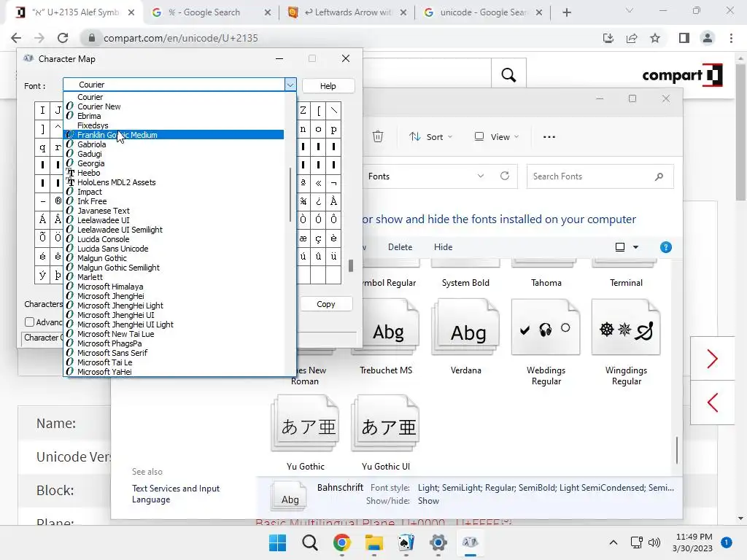Select the Verdana font thumbnail
The width and height of the screenshot is (747, 560).
tap(466, 337)
